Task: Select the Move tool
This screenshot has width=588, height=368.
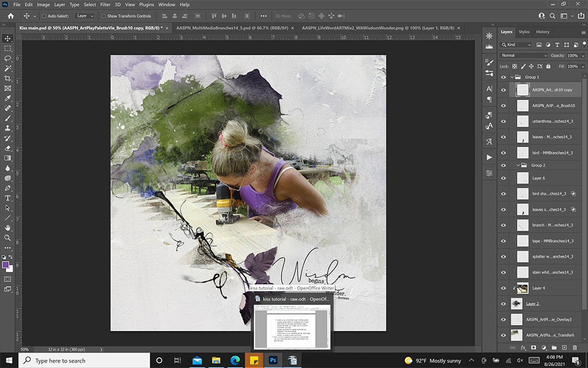Action: [x=8, y=39]
